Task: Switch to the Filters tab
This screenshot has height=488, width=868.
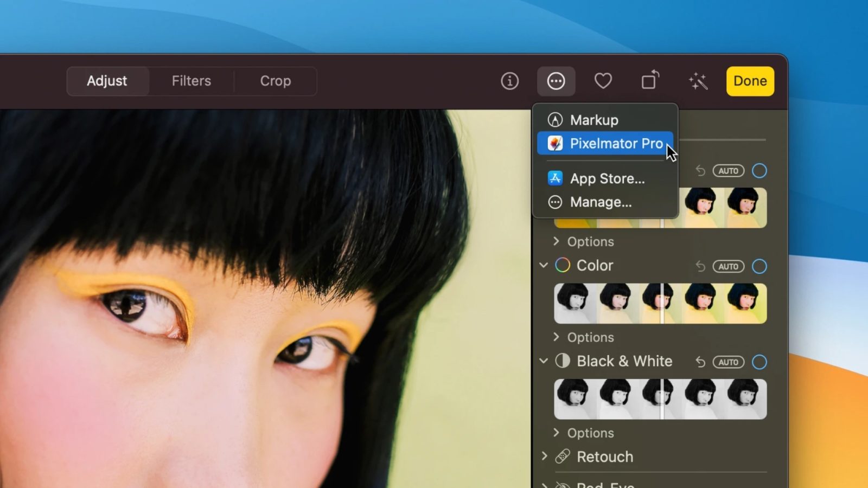Action: click(x=191, y=81)
